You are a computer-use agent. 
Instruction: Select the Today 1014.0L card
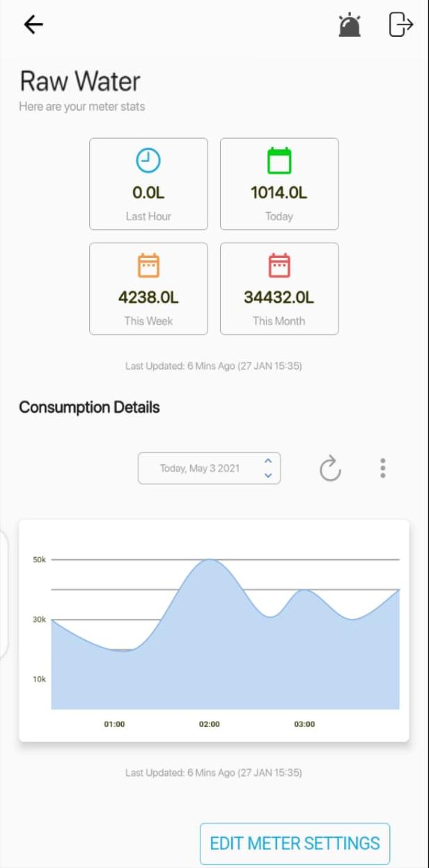[x=279, y=184]
